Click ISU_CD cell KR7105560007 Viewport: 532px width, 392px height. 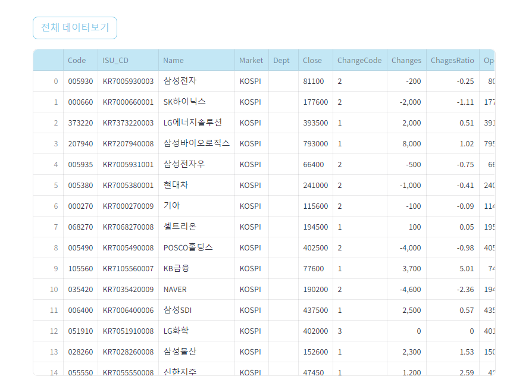pos(129,268)
